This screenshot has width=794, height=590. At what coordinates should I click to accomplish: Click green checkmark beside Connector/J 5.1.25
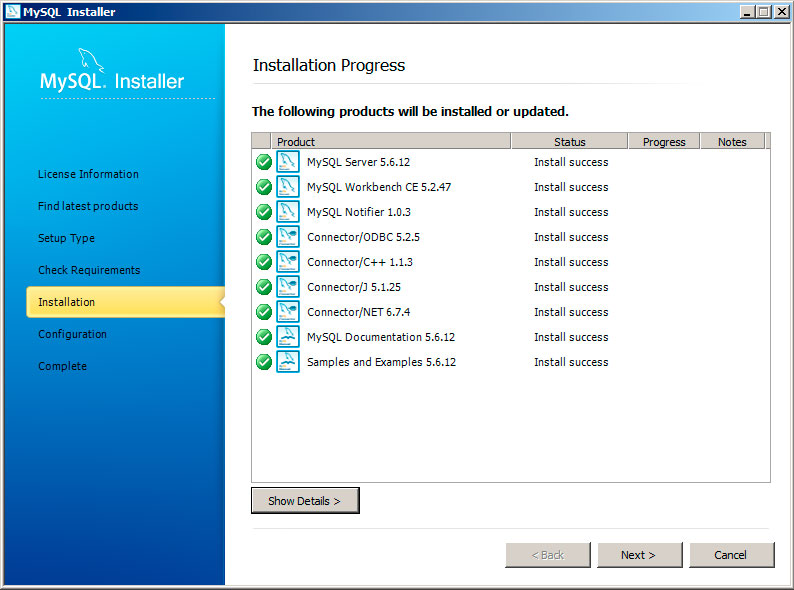264,287
